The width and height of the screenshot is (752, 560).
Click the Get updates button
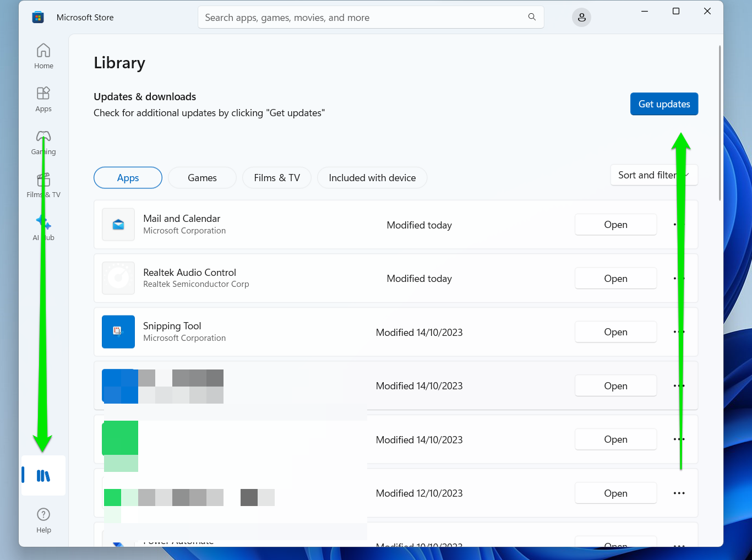(x=664, y=104)
